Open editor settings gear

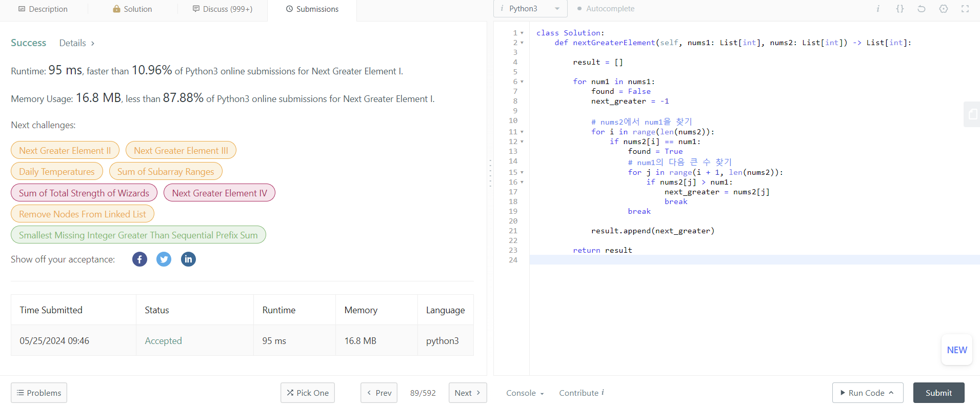(944, 9)
